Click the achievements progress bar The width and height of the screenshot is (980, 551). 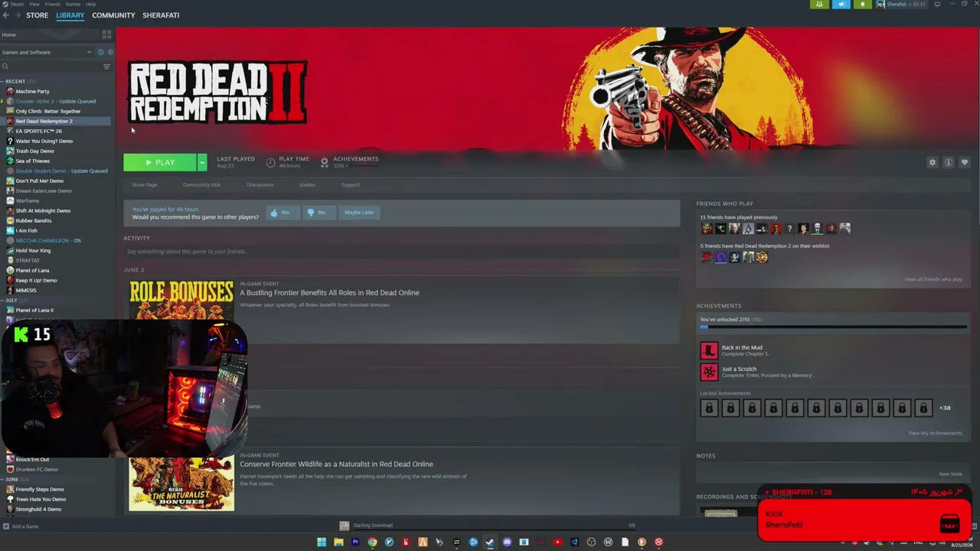coord(833,327)
